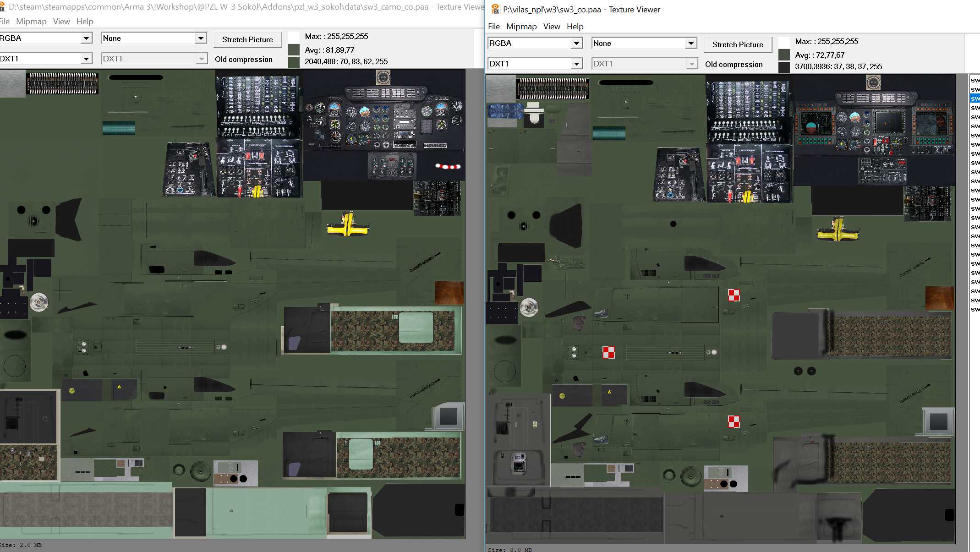
Task: Open Help menu in left Texture Viewer
Action: click(x=85, y=22)
